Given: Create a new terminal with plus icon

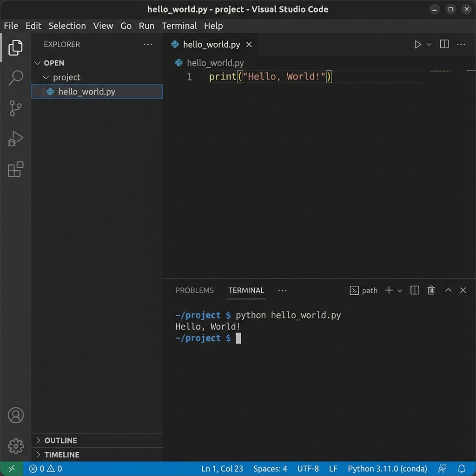Looking at the screenshot, I should click(389, 290).
